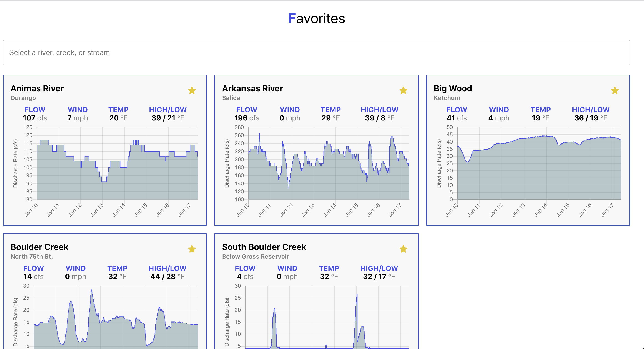The height and width of the screenshot is (349, 644).
Task: Click the Animas River discharge chart
Action: point(117,164)
